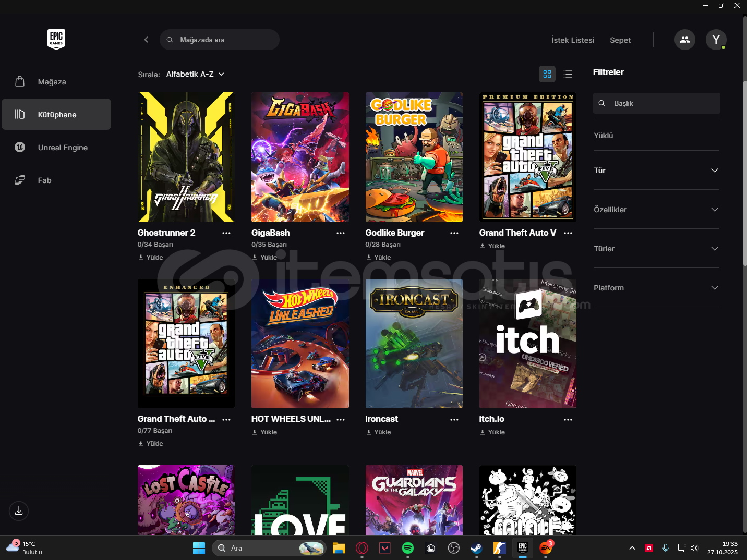Image resolution: width=747 pixels, height=560 pixels.
Task: Open the friends icon
Action: [x=685, y=40]
